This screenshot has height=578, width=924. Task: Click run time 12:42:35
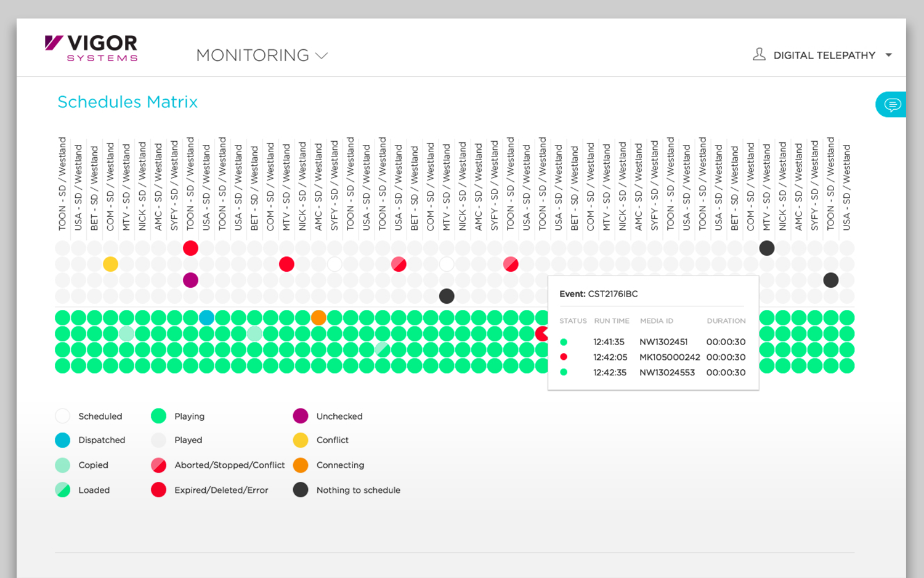point(609,373)
